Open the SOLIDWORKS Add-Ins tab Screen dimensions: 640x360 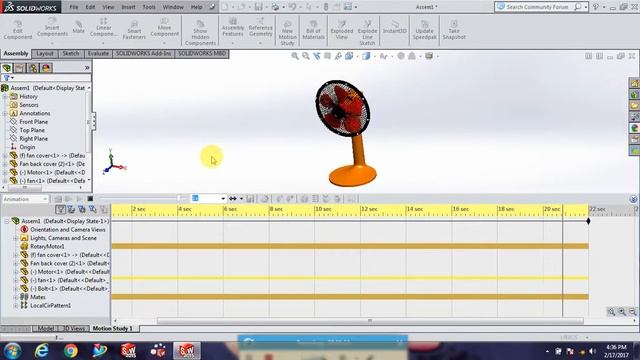pyautogui.click(x=143, y=53)
